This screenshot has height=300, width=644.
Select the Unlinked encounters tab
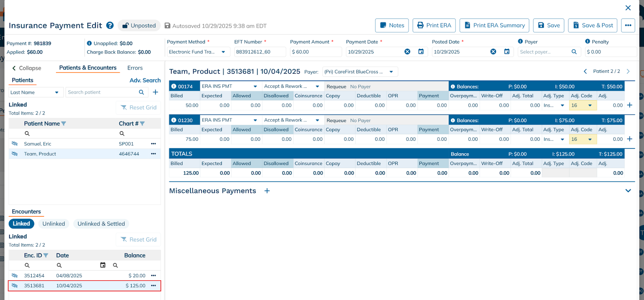54,224
